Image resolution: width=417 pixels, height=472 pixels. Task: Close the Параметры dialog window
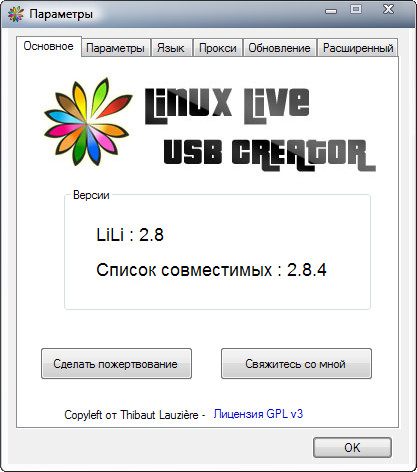coord(388,9)
